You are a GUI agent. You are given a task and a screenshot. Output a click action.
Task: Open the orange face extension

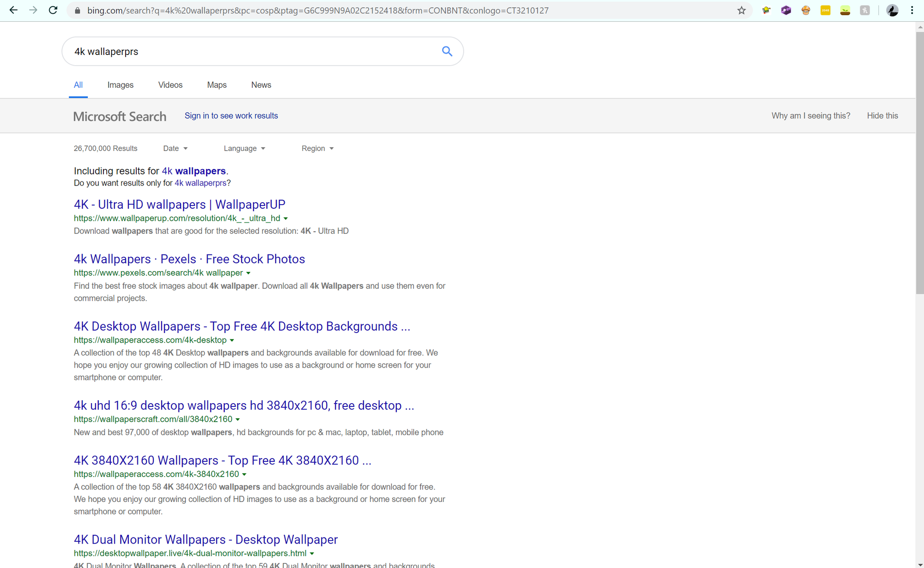(806, 10)
